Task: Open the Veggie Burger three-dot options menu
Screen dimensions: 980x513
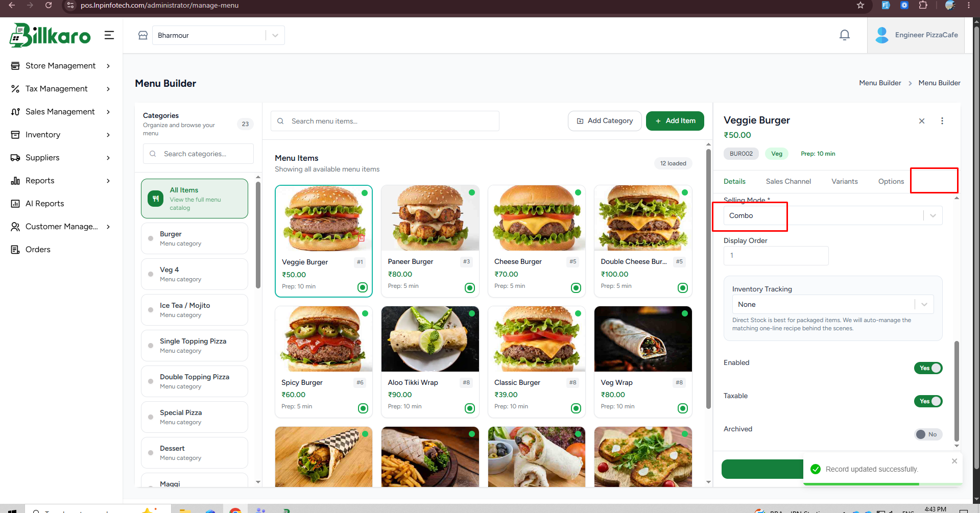Action: pyautogui.click(x=942, y=121)
